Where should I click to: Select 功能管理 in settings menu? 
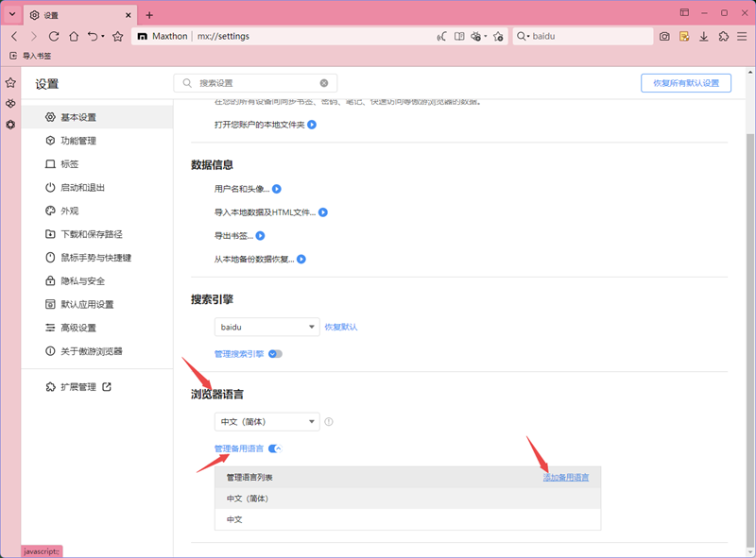pyautogui.click(x=97, y=141)
